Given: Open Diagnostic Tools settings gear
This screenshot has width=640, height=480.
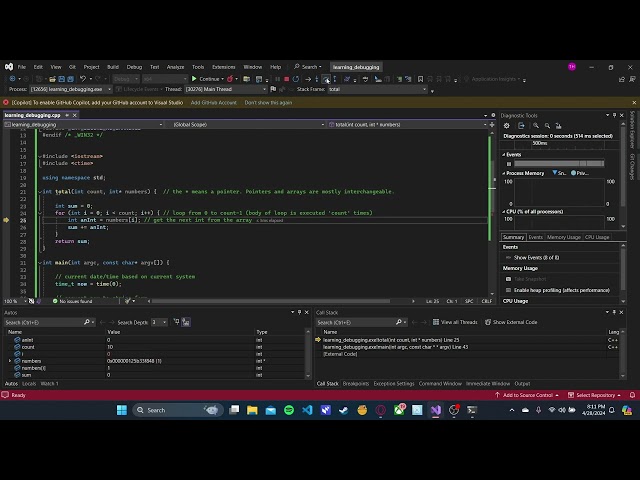Looking at the screenshot, I should (x=507, y=126).
